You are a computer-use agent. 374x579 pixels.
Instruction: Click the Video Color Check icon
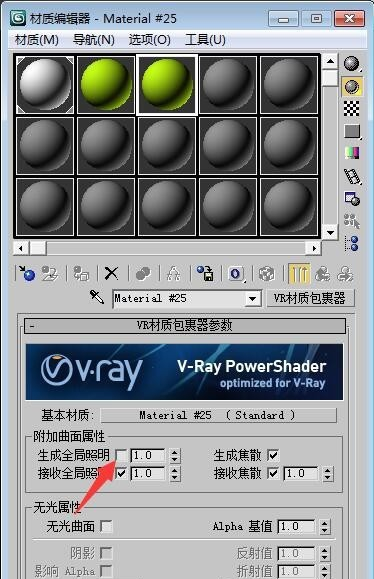(x=352, y=153)
